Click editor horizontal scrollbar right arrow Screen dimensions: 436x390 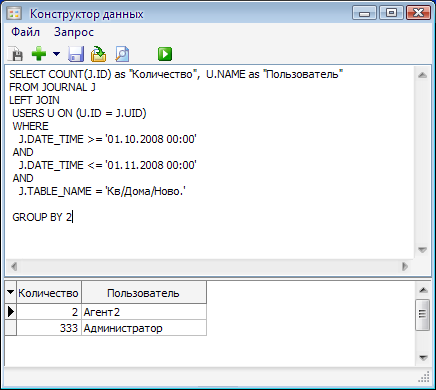coord(405,267)
